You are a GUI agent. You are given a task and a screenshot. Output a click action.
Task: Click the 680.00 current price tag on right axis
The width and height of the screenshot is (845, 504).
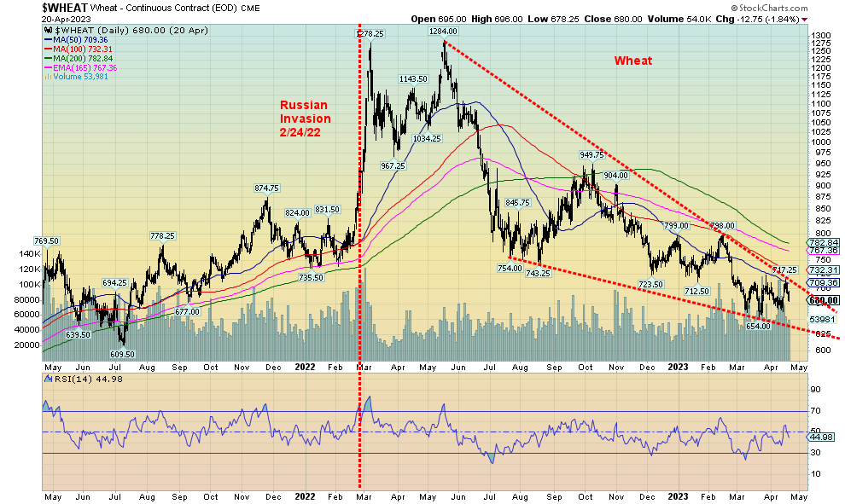(825, 300)
